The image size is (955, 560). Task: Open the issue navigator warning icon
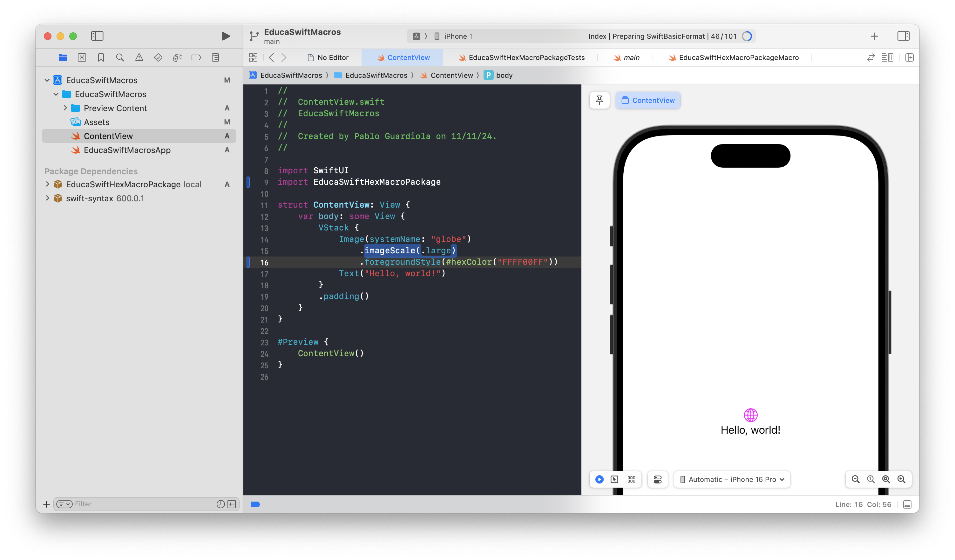click(139, 57)
